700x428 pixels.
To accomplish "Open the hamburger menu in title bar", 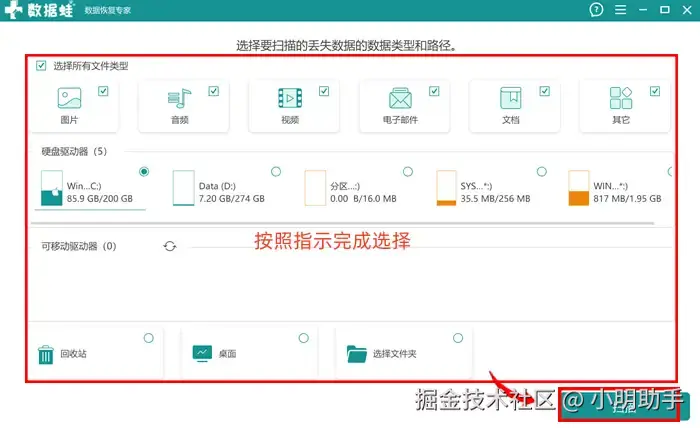I will pos(620,10).
